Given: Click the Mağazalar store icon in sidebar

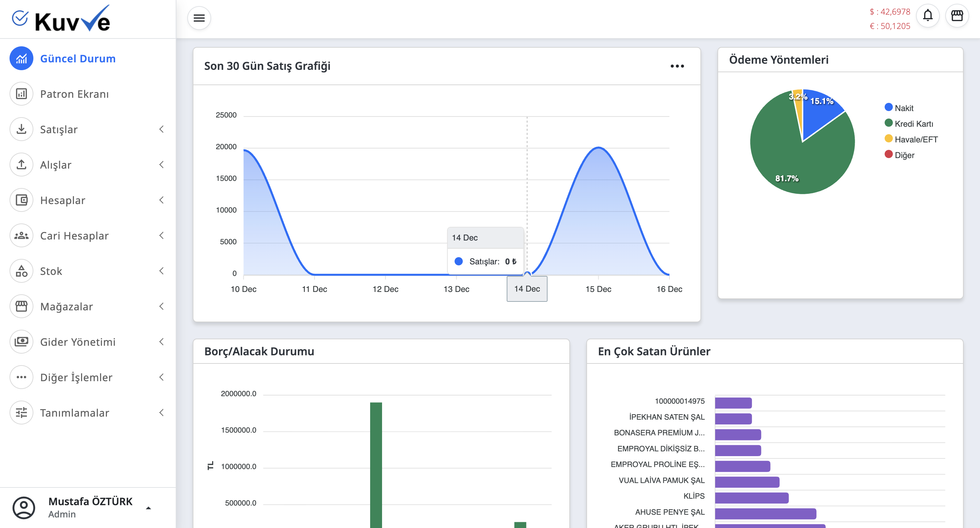Looking at the screenshot, I should 21,307.
